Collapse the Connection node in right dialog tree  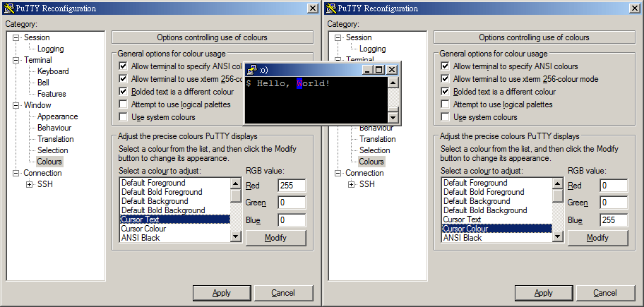point(338,173)
